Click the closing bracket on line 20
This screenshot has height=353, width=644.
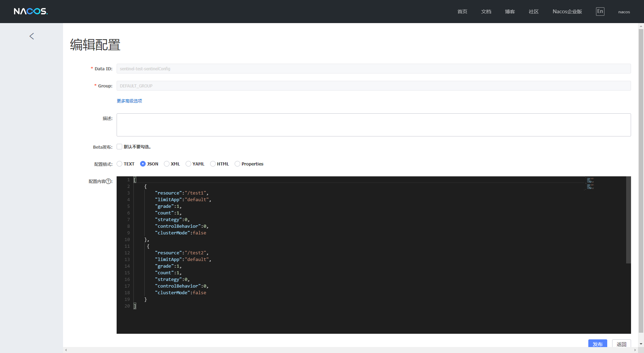click(135, 306)
